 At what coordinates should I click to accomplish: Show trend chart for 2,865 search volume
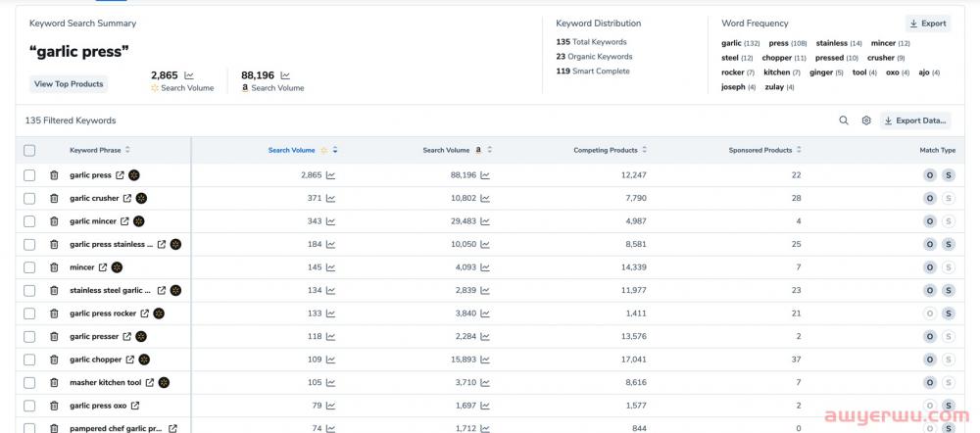pyautogui.click(x=330, y=175)
